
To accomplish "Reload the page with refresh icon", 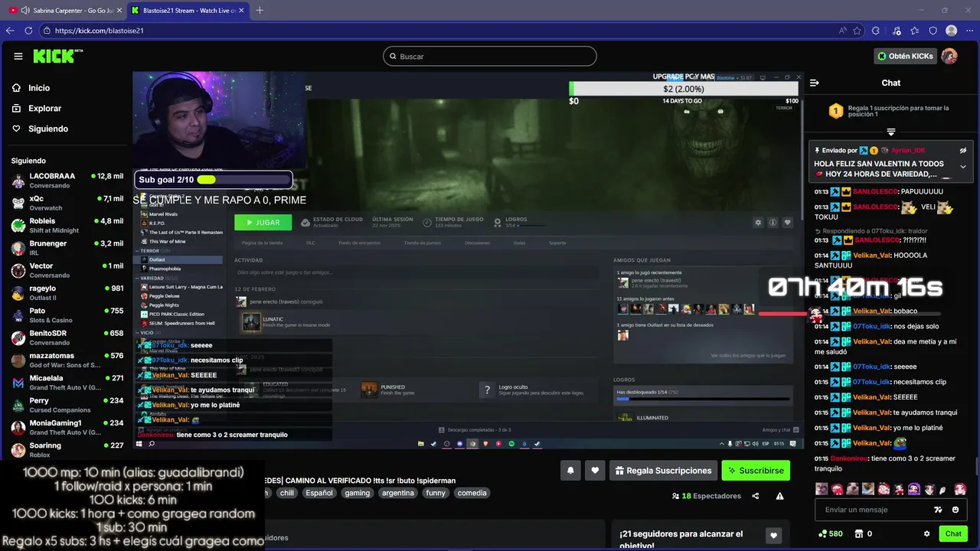I will pyautogui.click(x=29, y=31).
